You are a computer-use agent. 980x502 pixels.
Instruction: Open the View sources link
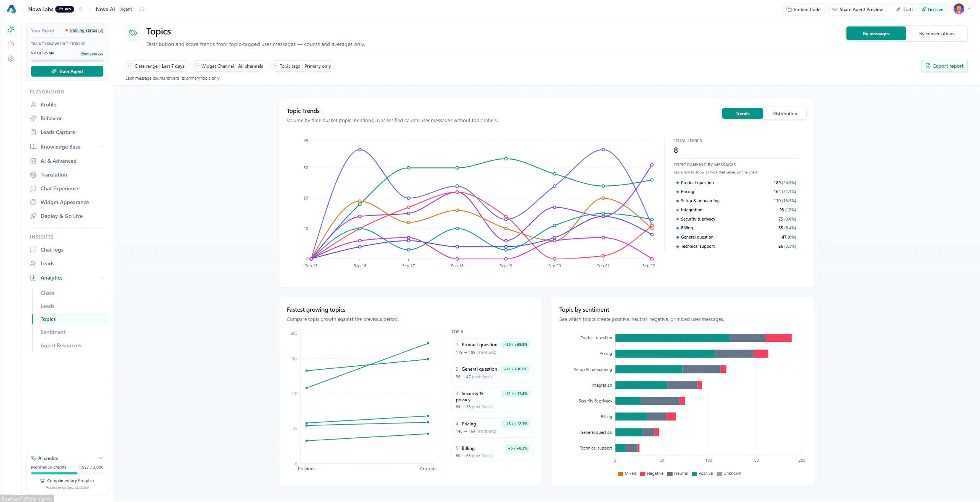click(91, 54)
